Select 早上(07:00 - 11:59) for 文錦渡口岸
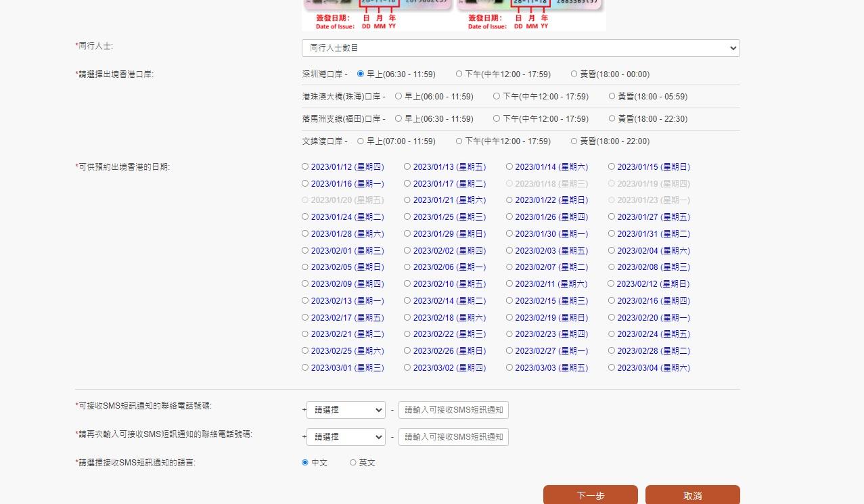Image resolution: width=864 pixels, height=504 pixels. [361, 141]
